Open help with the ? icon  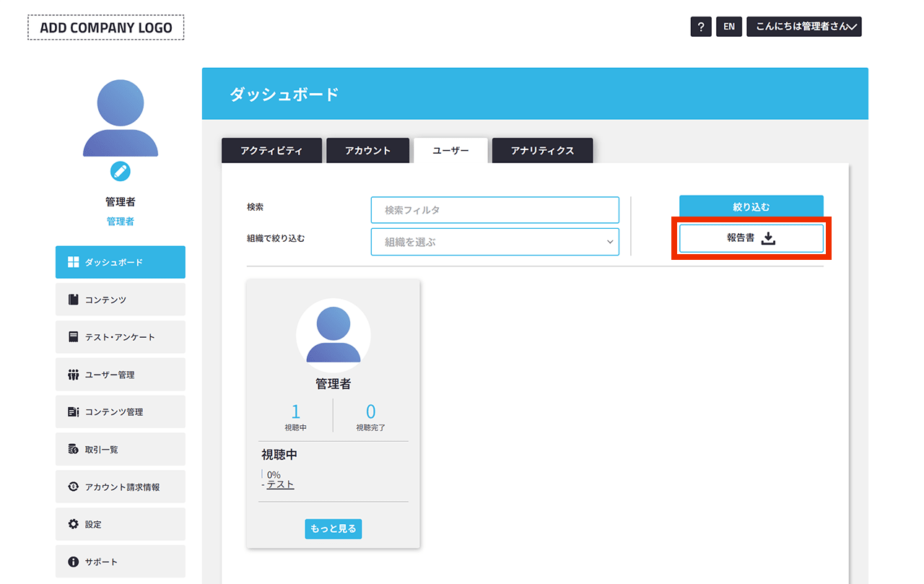coord(700,26)
